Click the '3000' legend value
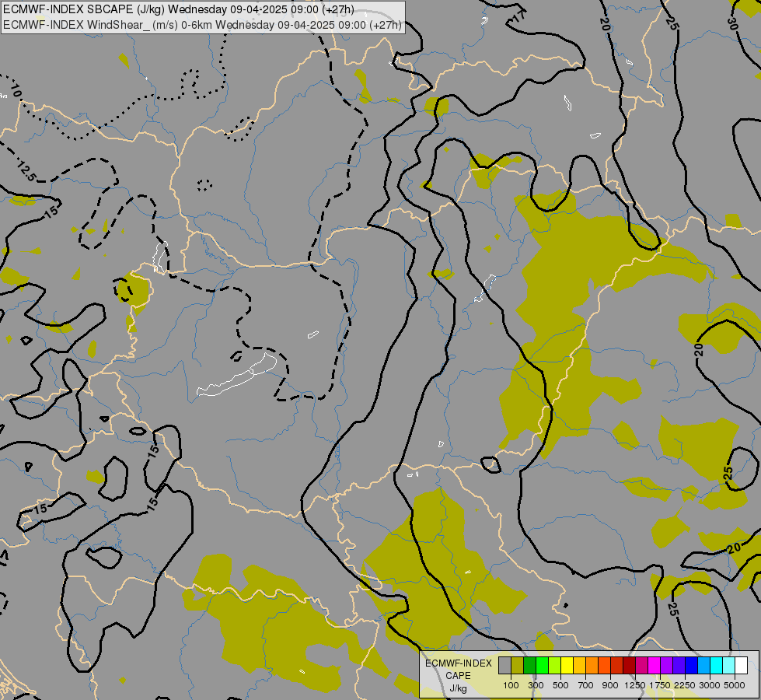This screenshot has height=700, width=761. [710, 685]
